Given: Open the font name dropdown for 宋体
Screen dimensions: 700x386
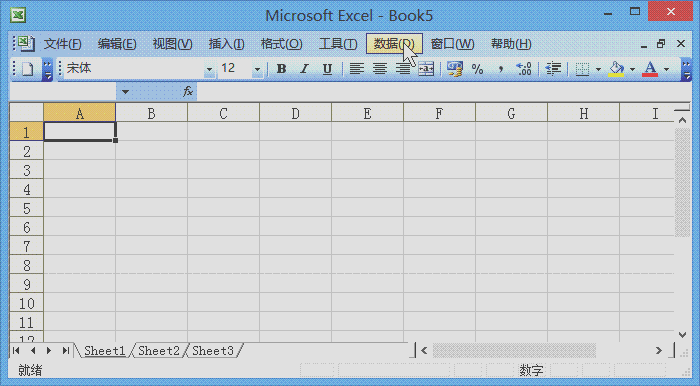Looking at the screenshot, I should tap(209, 69).
